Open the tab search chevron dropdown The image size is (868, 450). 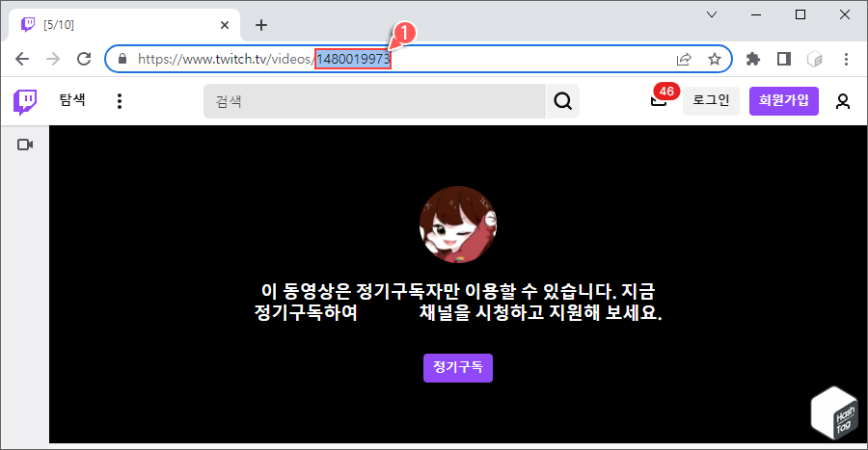pyautogui.click(x=712, y=14)
